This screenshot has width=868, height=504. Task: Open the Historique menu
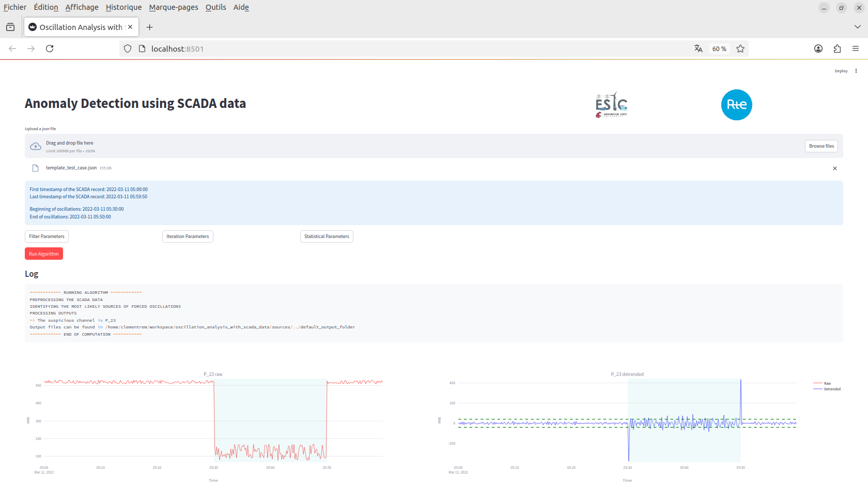click(x=123, y=7)
